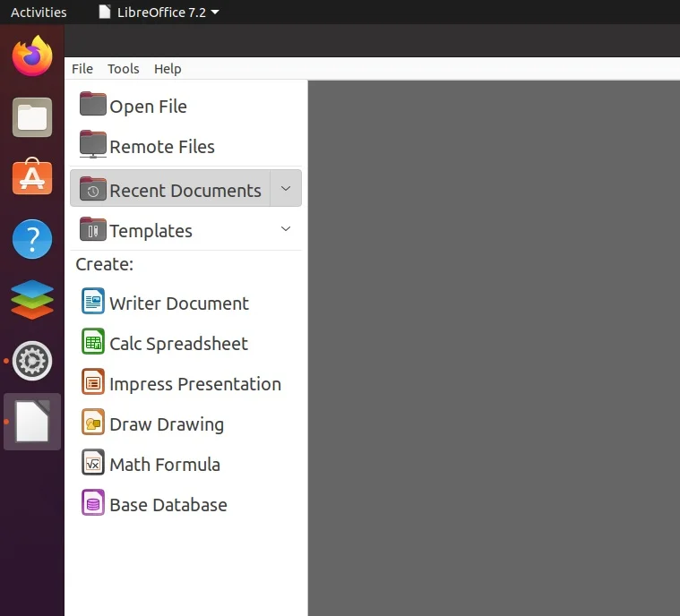
Task: Create a new Base Database
Action: pyautogui.click(x=168, y=505)
